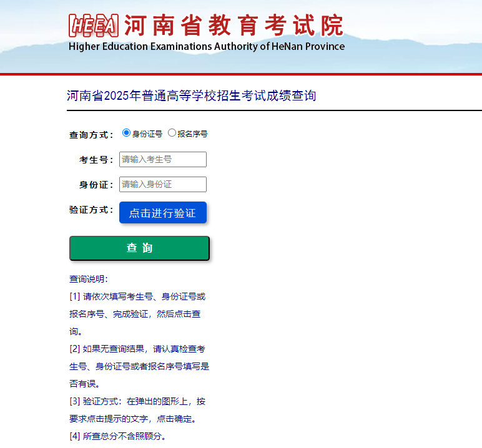Click the 查询说明 heading text

click(89, 279)
